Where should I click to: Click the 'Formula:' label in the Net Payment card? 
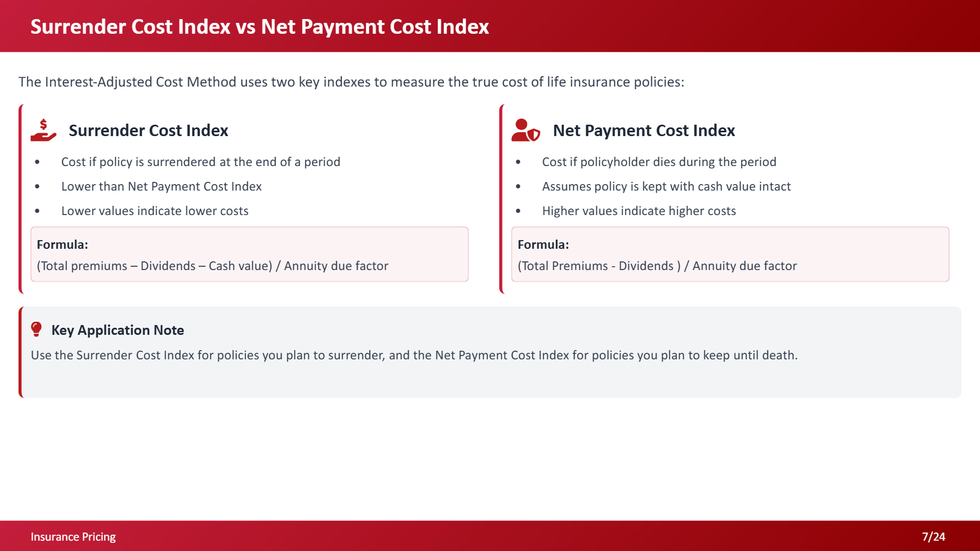click(543, 244)
